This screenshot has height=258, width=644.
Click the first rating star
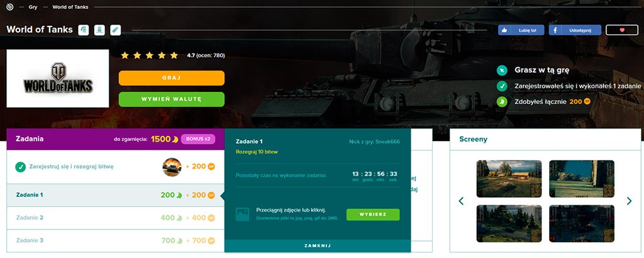125,55
